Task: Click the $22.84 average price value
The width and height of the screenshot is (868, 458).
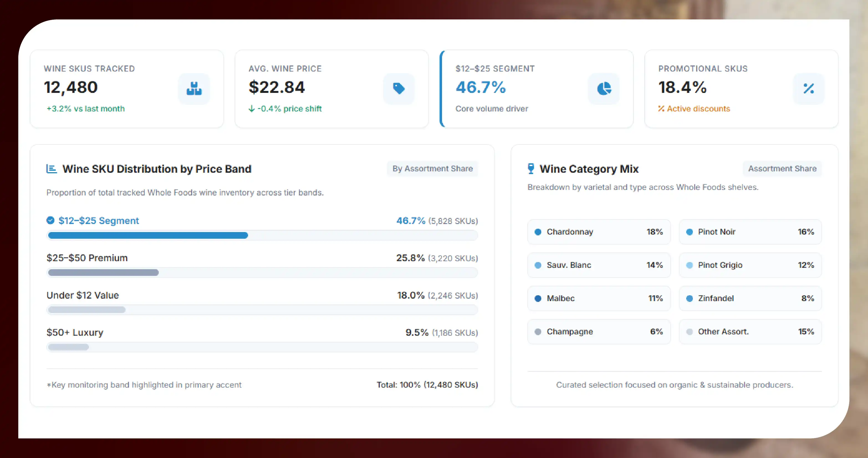Action: (277, 88)
